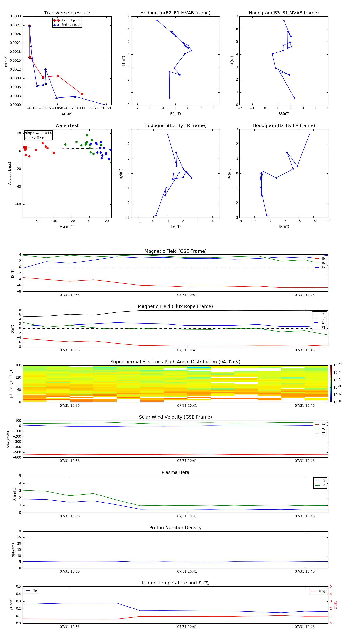Viewport: 351px width, 644px height.
Task: Click the green beta legend entry in Plasma Beta
Action: click(x=320, y=485)
